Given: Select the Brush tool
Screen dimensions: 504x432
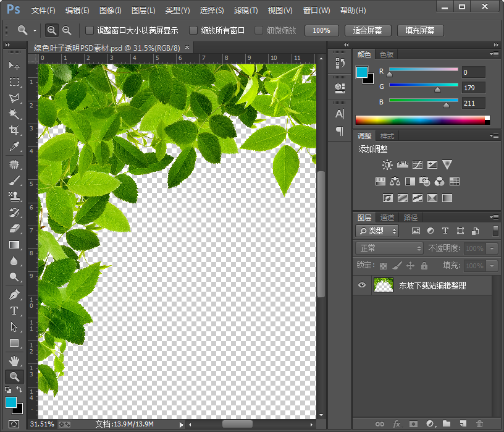Looking at the screenshot, I should pyautogui.click(x=14, y=180).
